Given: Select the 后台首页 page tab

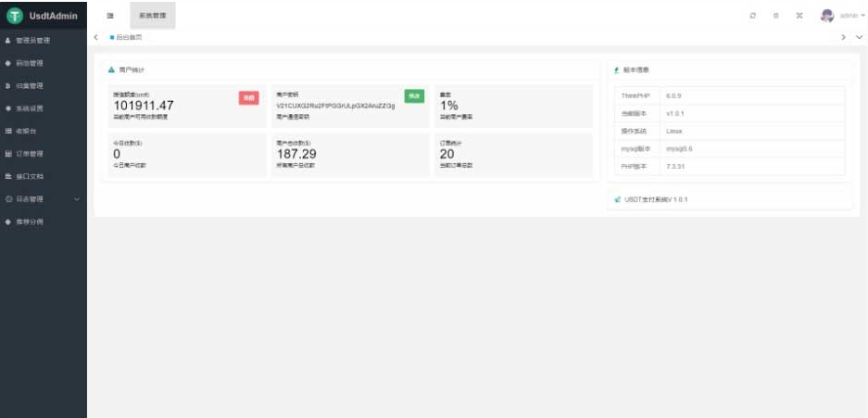Looking at the screenshot, I should click(128, 37).
